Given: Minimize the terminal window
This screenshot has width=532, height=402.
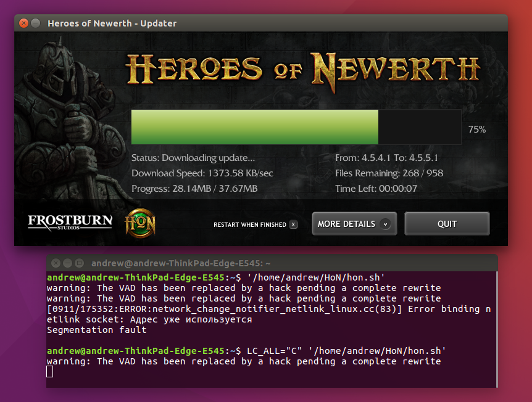Looking at the screenshot, I should [67, 263].
